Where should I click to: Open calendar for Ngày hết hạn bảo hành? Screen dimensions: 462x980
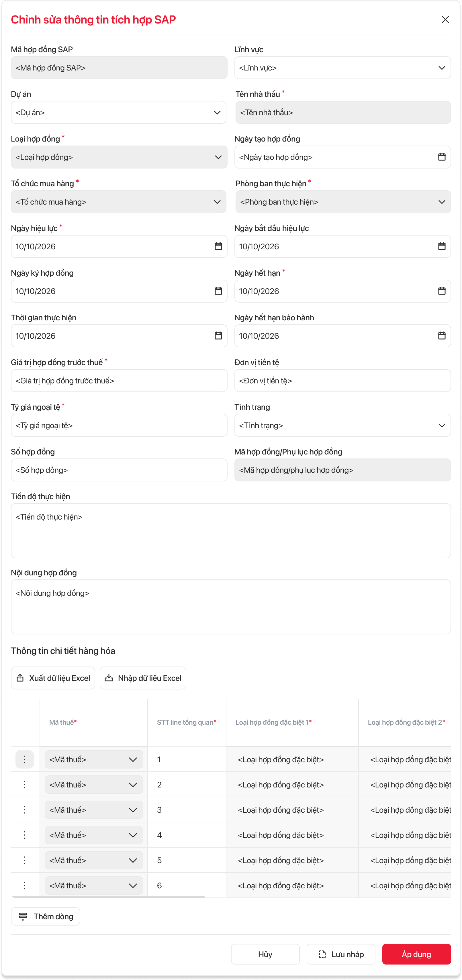point(441,336)
